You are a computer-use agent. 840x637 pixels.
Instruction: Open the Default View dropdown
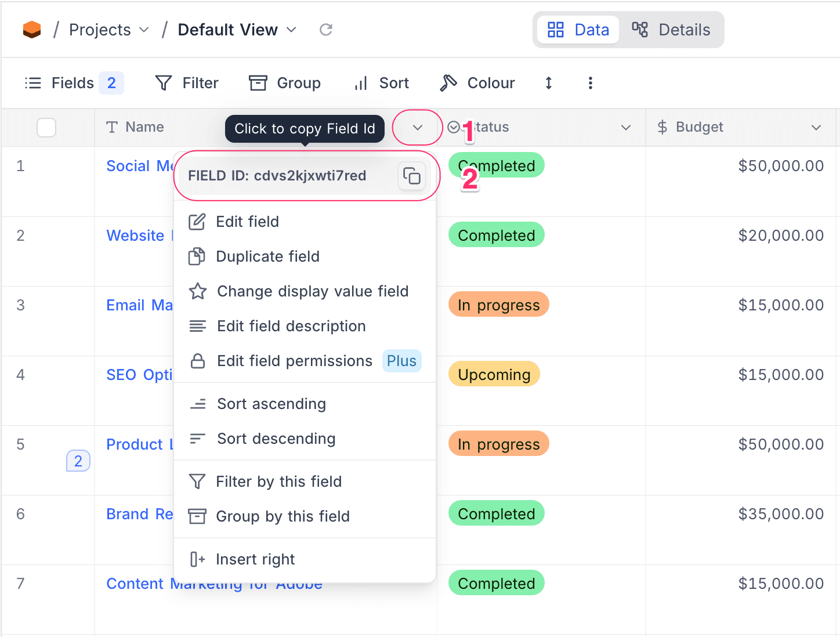237,30
